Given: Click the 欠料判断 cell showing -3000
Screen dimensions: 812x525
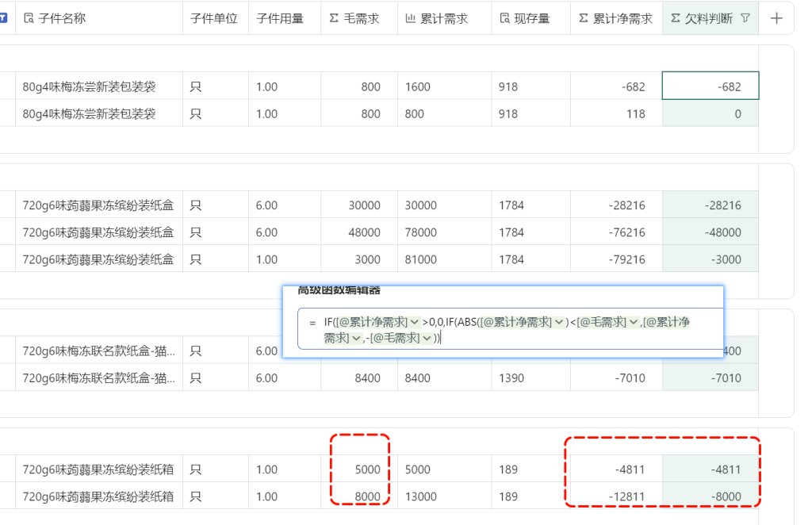Looking at the screenshot, I should 710,259.
